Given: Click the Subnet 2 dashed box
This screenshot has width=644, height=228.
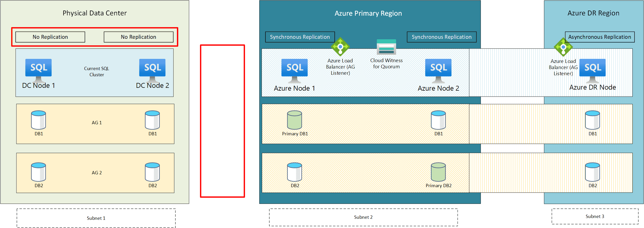Looking at the screenshot, I should [363, 217].
